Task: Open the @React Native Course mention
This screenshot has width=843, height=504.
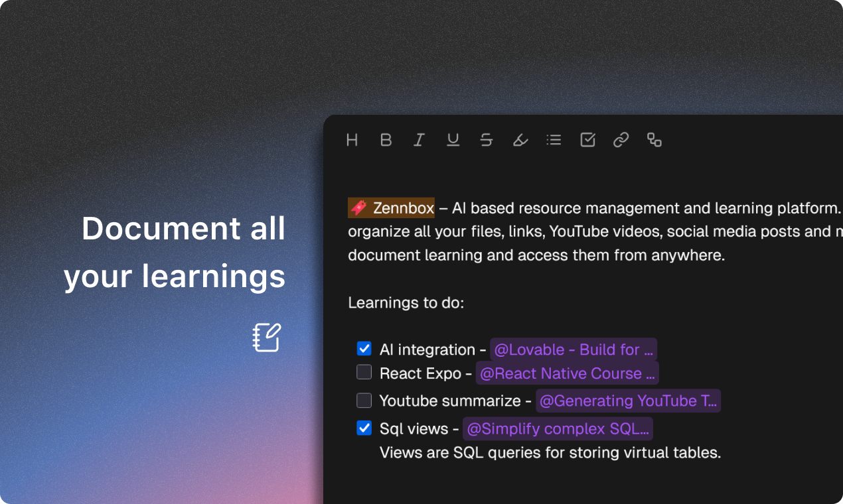Action: pyautogui.click(x=567, y=373)
